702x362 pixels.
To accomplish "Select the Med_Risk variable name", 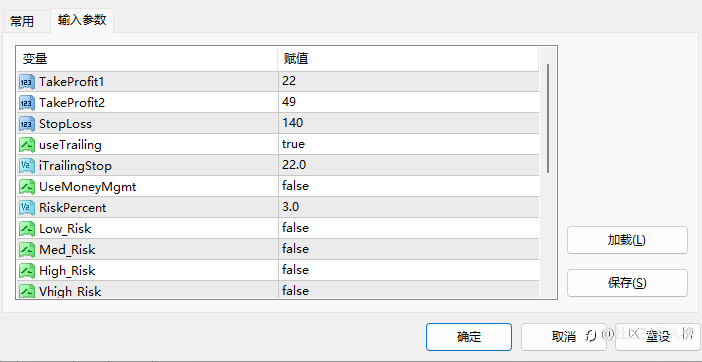I will (x=67, y=250).
